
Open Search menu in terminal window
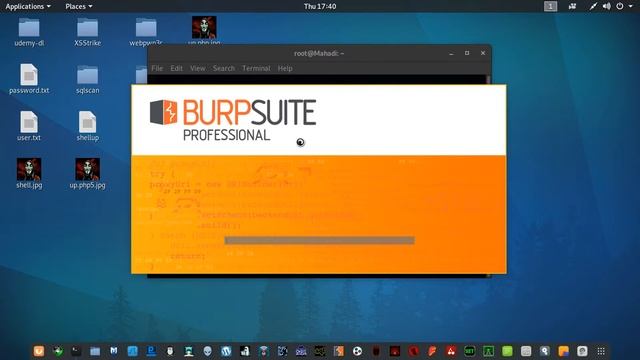pos(224,68)
